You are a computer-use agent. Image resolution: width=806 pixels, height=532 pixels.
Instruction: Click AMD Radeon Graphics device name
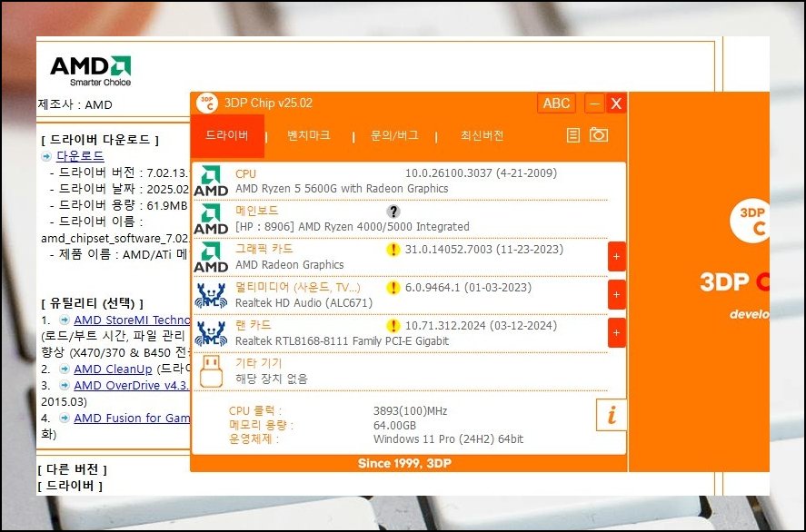coord(289,264)
